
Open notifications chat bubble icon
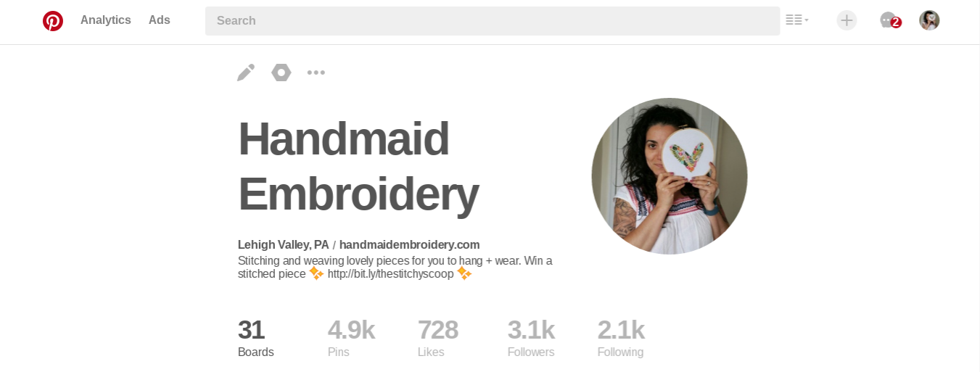pos(890,20)
